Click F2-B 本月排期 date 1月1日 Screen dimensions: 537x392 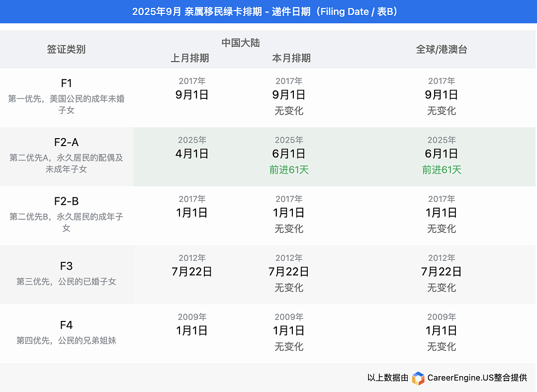pos(289,213)
